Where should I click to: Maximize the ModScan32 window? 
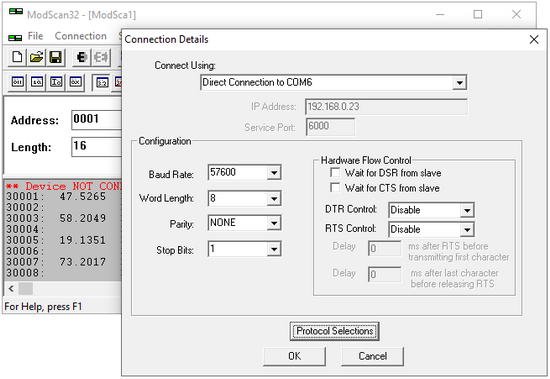[x=478, y=14]
